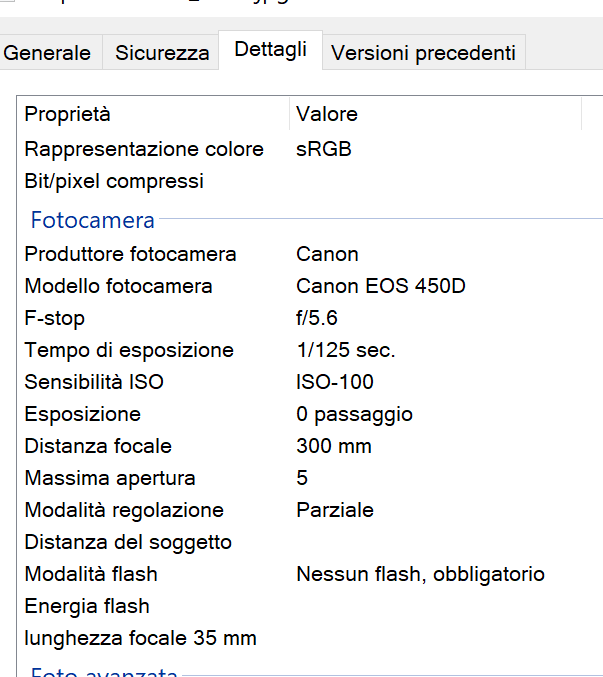Select the F-stop property row

tap(310, 318)
